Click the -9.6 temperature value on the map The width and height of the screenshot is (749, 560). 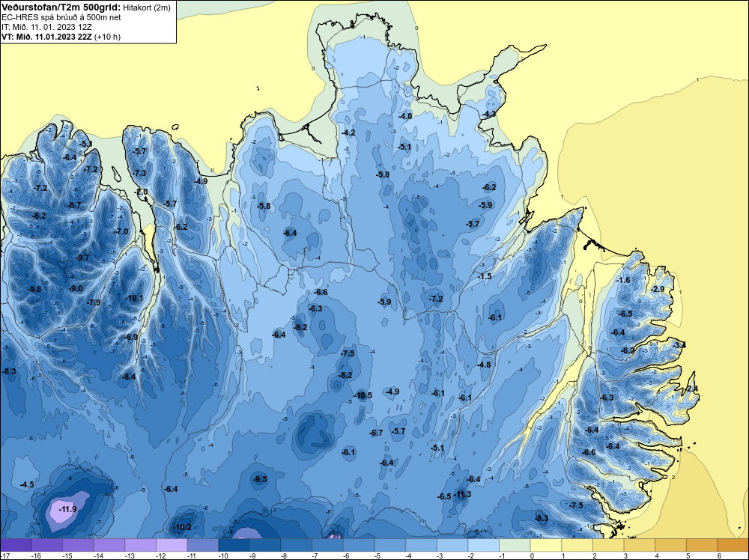(35, 289)
